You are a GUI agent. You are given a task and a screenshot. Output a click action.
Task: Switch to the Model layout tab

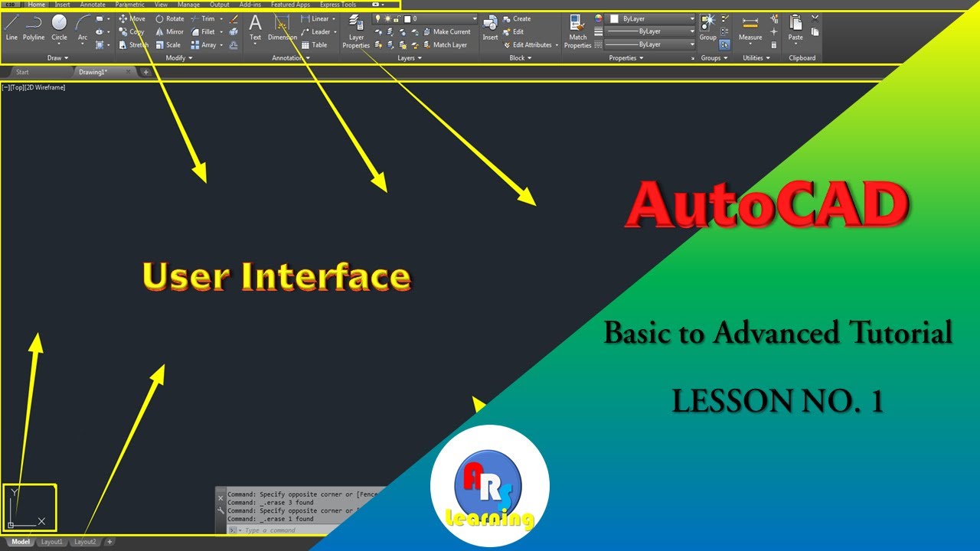(21, 542)
